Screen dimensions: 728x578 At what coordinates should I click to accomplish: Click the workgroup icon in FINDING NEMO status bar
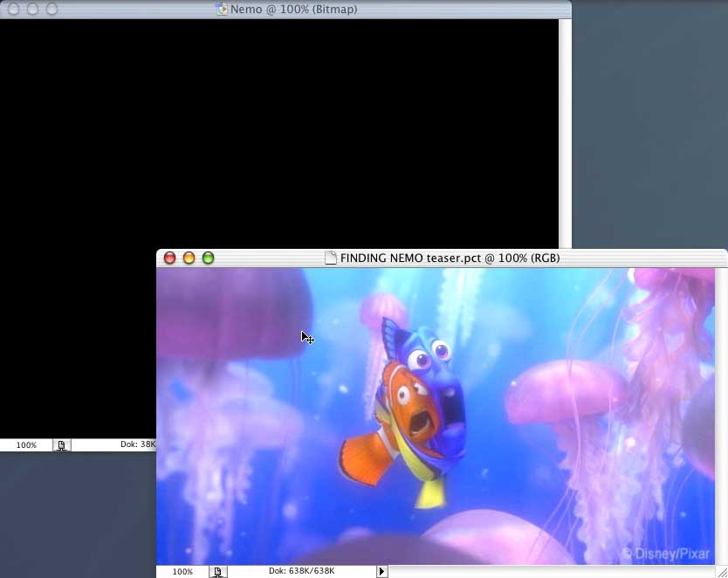click(217, 572)
